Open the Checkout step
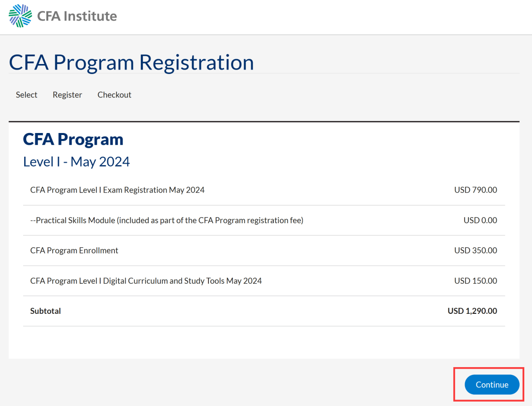532x406 pixels. pos(114,95)
